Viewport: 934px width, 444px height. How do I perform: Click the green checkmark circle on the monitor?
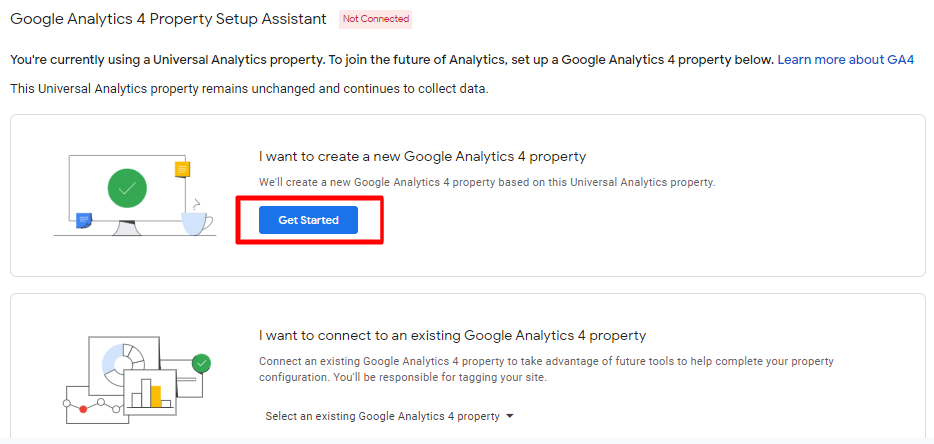[x=127, y=187]
